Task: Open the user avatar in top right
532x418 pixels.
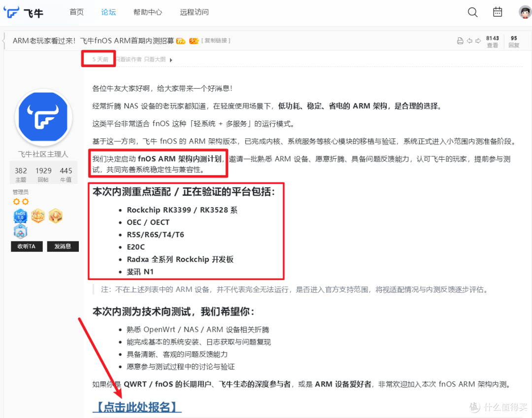Action: [525, 12]
